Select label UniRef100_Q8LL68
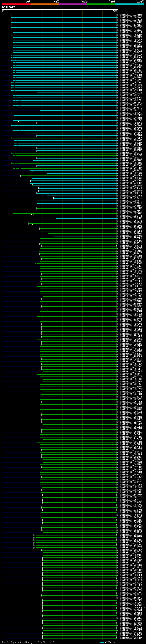The width and height of the screenshot is (146, 644). coord(131,70)
